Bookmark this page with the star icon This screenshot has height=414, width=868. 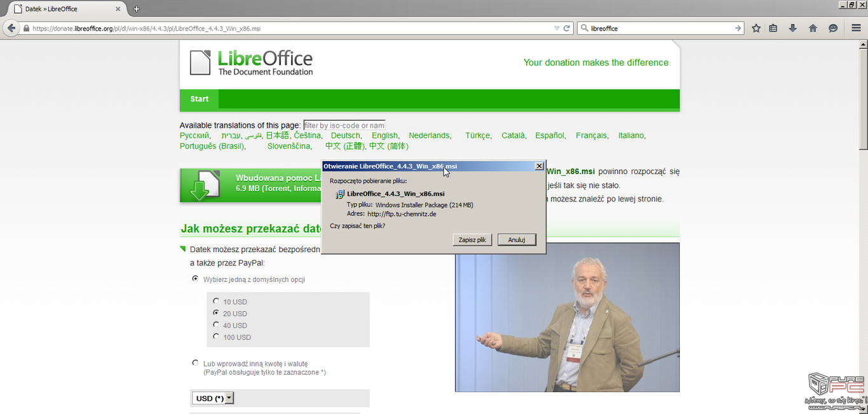756,29
